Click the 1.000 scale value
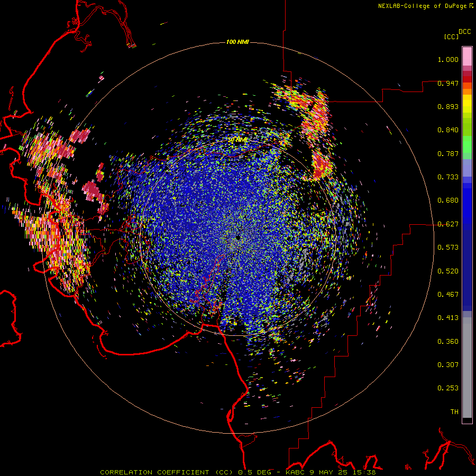Image resolution: width=476 pixels, height=476 pixels. click(448, 59)
